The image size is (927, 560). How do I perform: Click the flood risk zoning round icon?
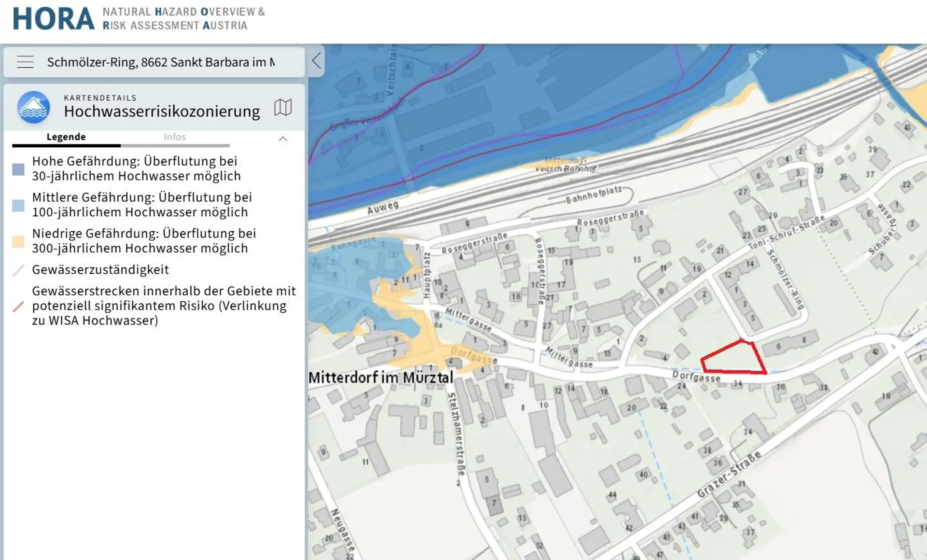point(33,107)
